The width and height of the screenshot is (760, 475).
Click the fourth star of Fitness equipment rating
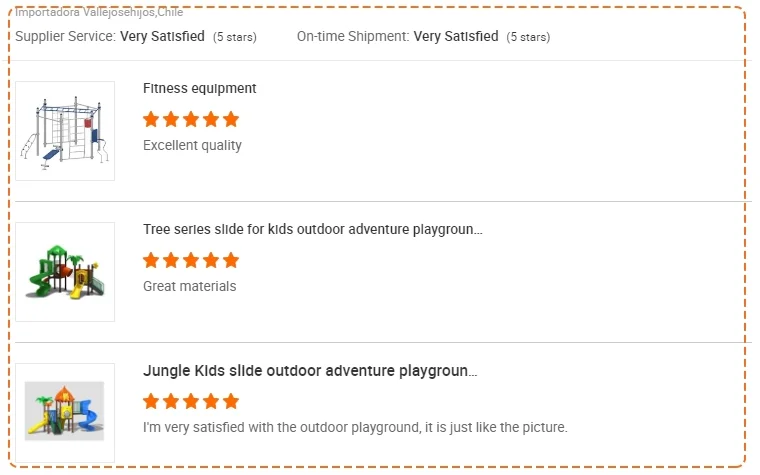[211, 119]
